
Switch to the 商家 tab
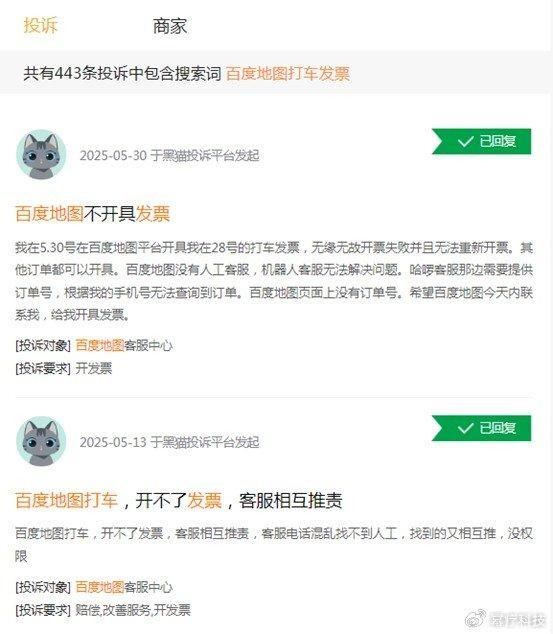[x=170, y=26]
